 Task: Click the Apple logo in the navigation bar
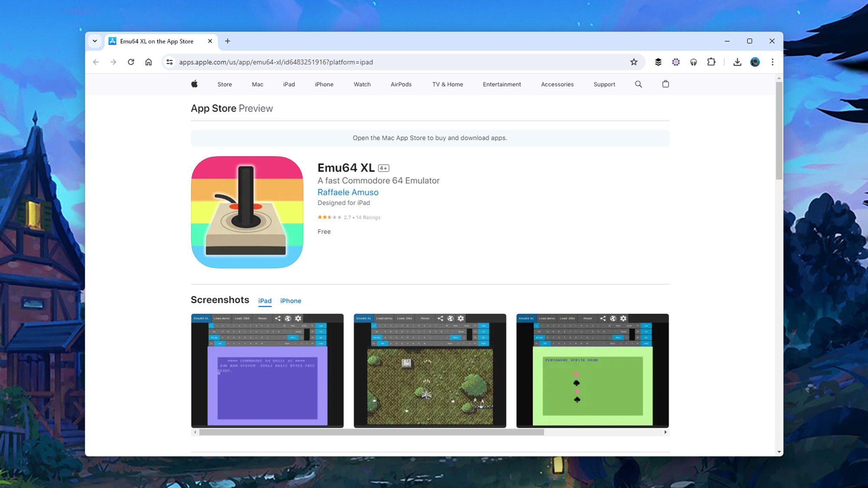coord(194,84)
